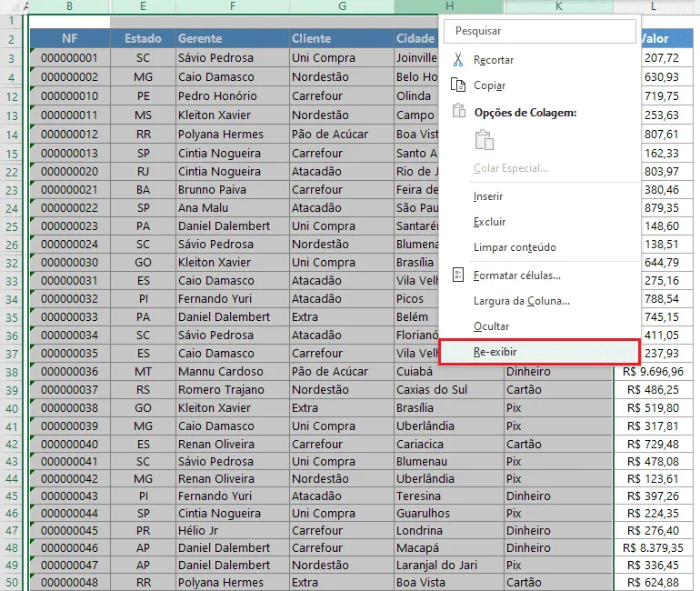
Task: Click Olinda city cell
Action: pyautogui.click(x=416, y=96)
